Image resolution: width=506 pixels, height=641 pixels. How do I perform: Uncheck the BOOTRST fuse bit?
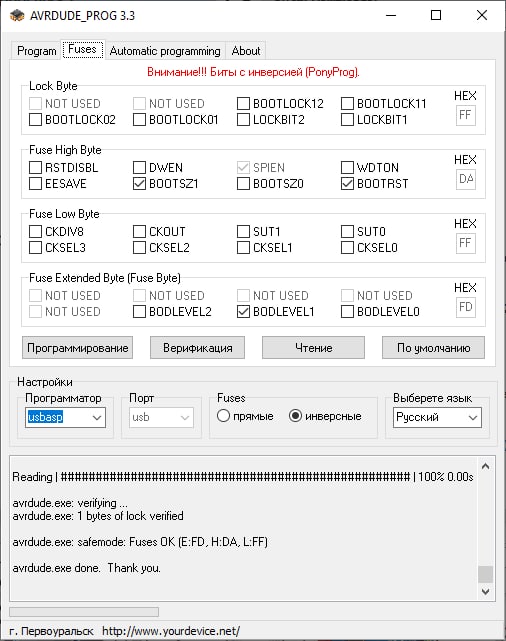click(x=347, y=184)
